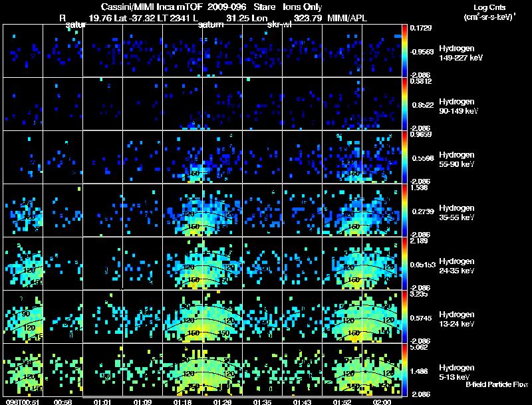Viewport: 532px width, 405px height.
Task: Select the 'Hydrogen 90-149 keV' row label
Action: coord(458,106)
